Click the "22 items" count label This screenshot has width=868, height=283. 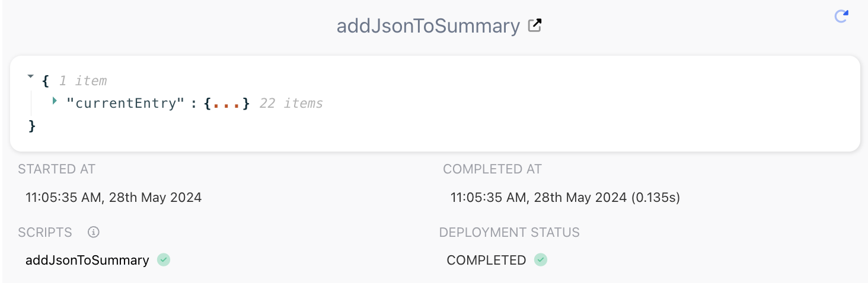tap(291, 104)
